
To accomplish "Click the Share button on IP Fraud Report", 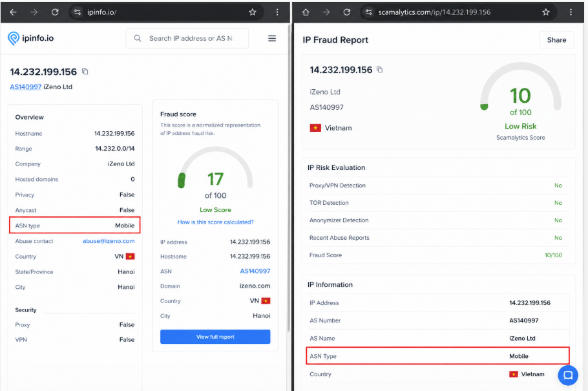I will pos(556,40).
